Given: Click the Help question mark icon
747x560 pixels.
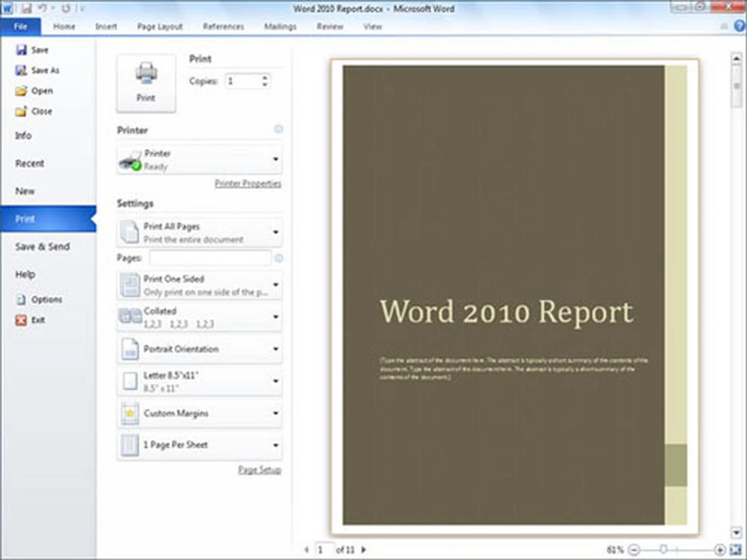Looking at the screenshot, I should 739,26.
